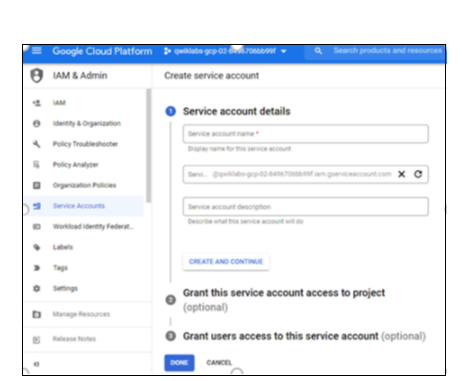Expand Grant this service account access to project

click(x=284, y=300)
